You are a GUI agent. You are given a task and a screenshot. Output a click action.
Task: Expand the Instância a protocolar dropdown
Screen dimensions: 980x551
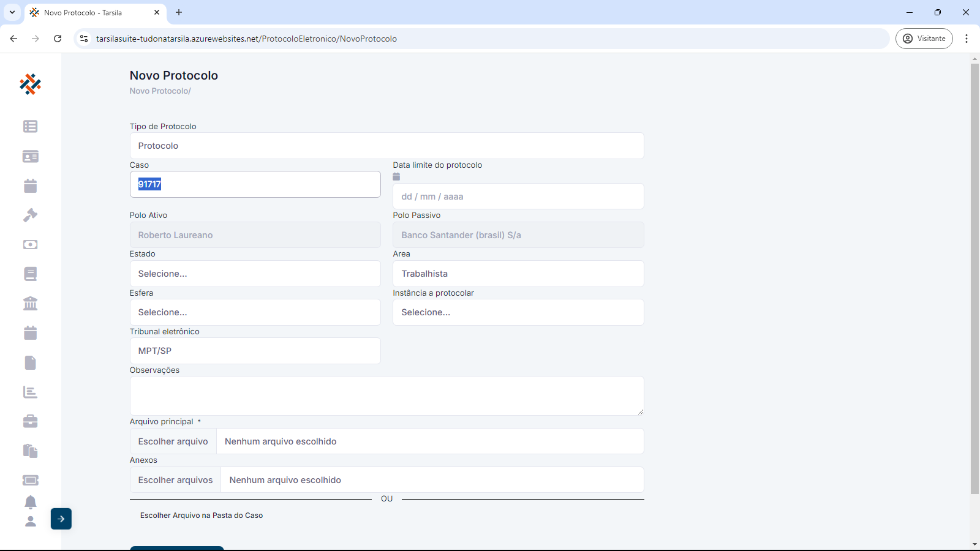pos(518,312)
